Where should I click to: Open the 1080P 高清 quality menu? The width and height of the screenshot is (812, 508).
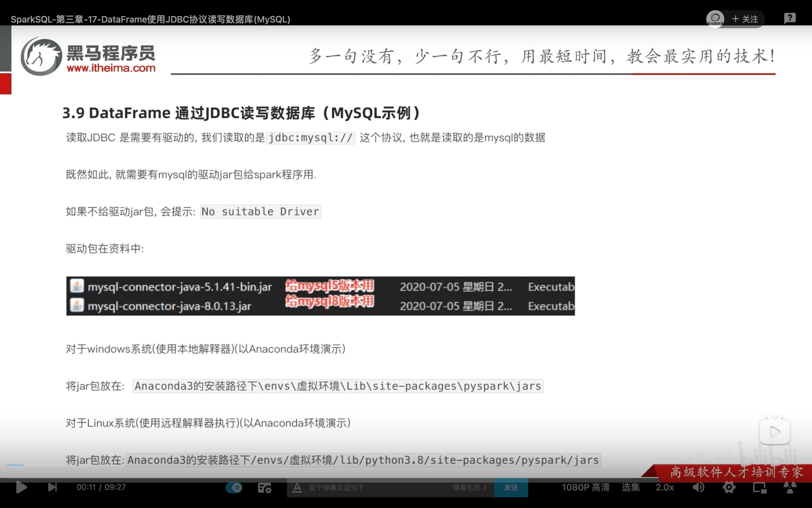(586, 487)
